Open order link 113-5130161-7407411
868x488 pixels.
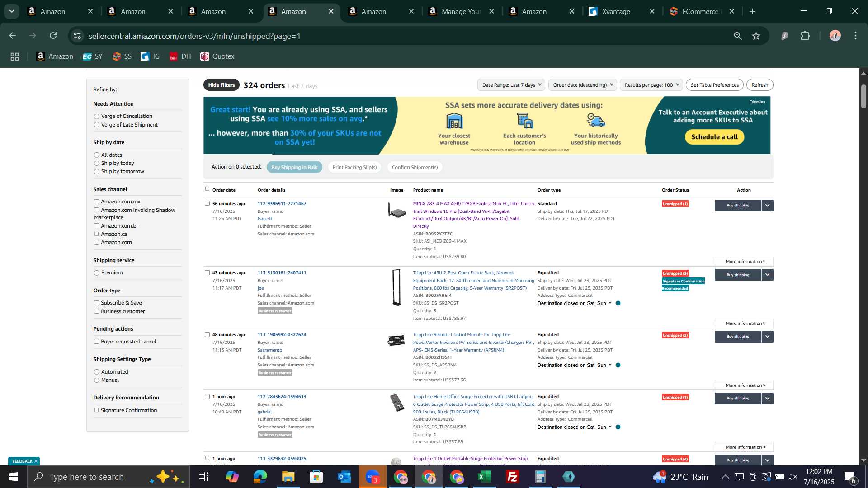tap(282, 273)
